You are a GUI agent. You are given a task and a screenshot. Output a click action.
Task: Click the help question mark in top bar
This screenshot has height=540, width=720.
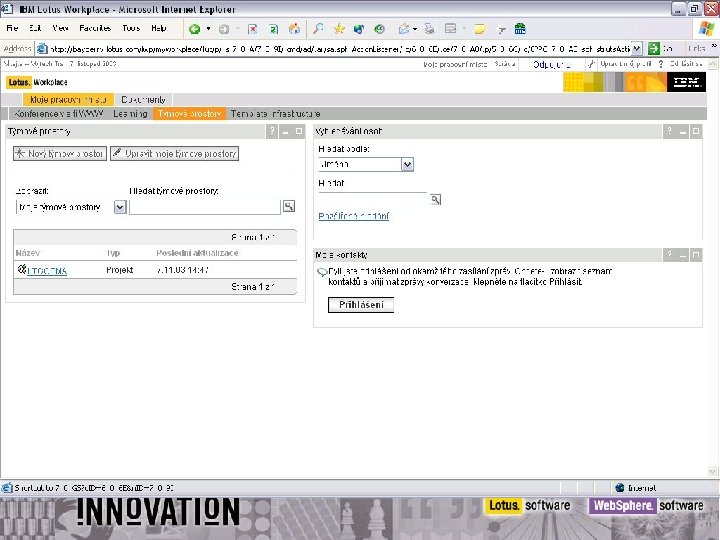[x=661, y=64]
